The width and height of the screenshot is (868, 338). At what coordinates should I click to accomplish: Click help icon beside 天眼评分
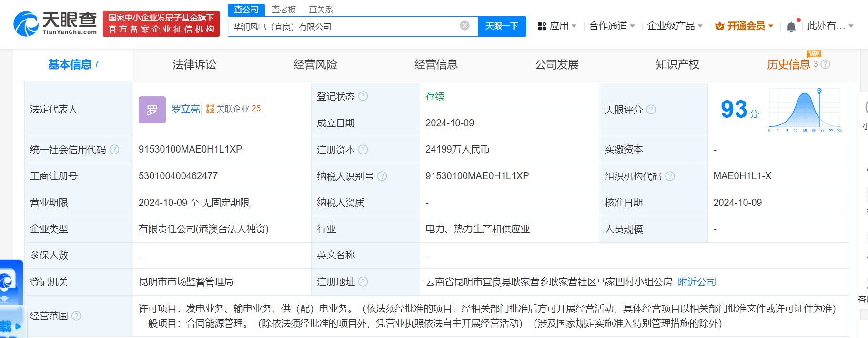[651, 110]
